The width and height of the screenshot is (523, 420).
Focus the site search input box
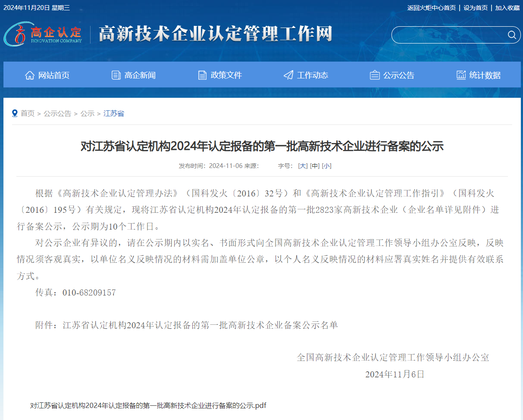(x=448, y=35)
